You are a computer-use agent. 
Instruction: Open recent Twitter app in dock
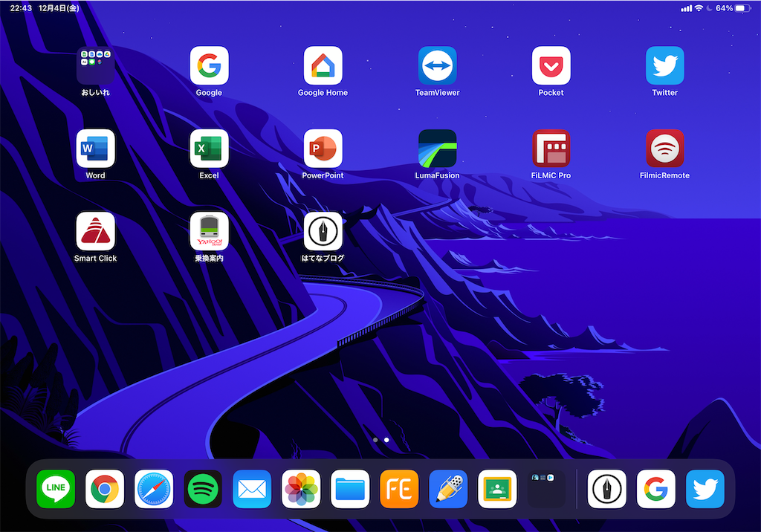tap(705, 489)
